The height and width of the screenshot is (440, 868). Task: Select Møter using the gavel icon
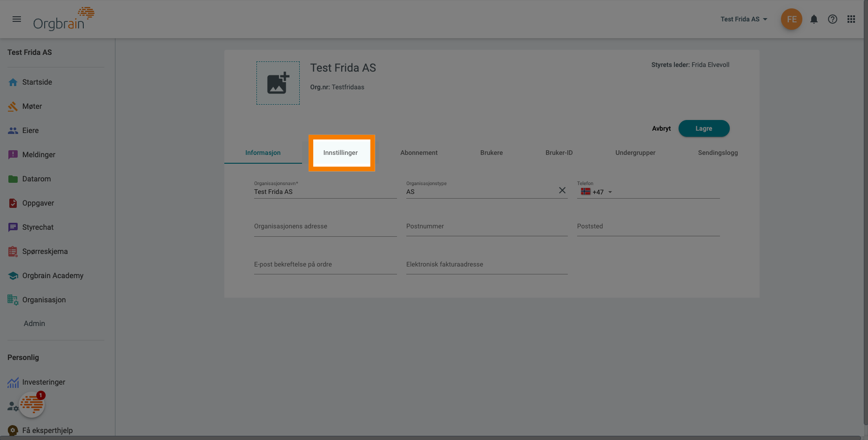pyautogui.click(x=13, y=106)
